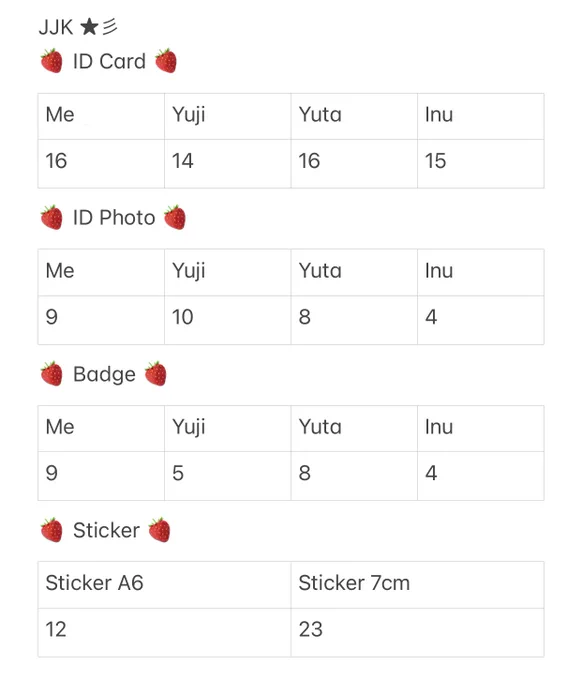
Task: Click the Yuta header in Badge table
Action: [354, 428]
